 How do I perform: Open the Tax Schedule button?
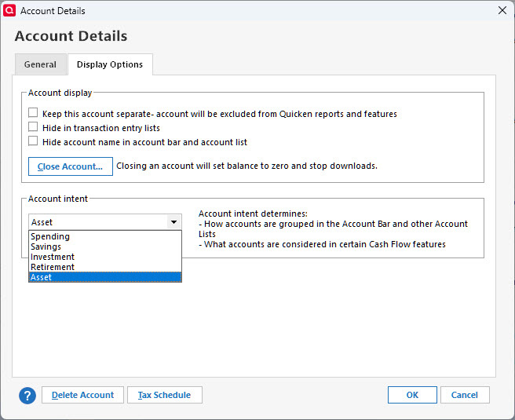[164, 395]
